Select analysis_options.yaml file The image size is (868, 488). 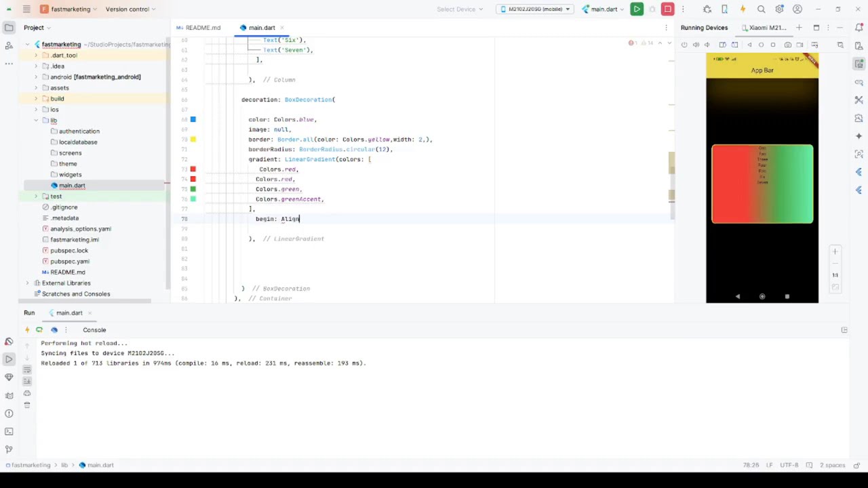click(x=80, y=228)
